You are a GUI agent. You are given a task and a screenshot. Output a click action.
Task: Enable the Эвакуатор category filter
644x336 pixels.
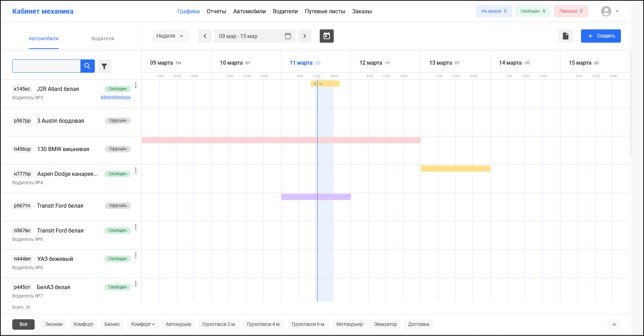coord(385,324)
